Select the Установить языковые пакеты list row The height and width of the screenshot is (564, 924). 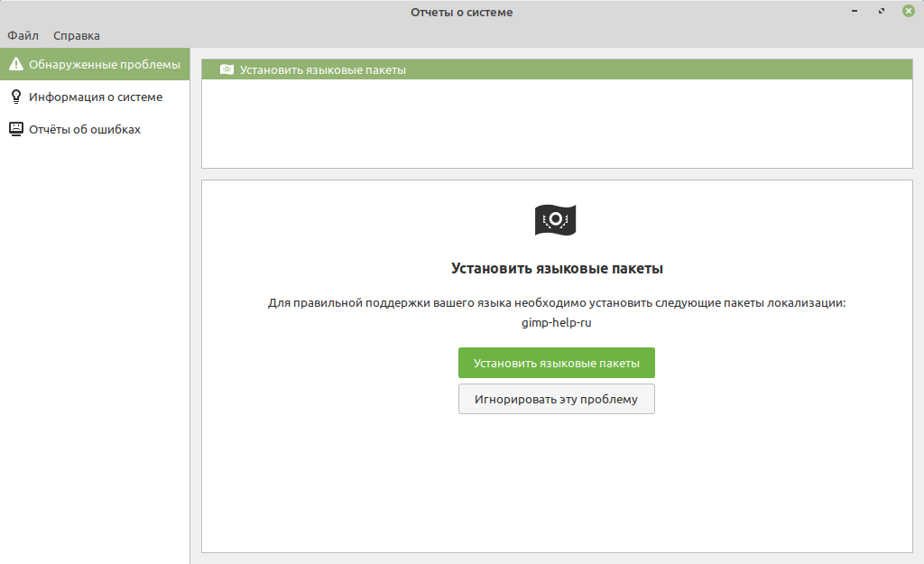pos(557,69)
